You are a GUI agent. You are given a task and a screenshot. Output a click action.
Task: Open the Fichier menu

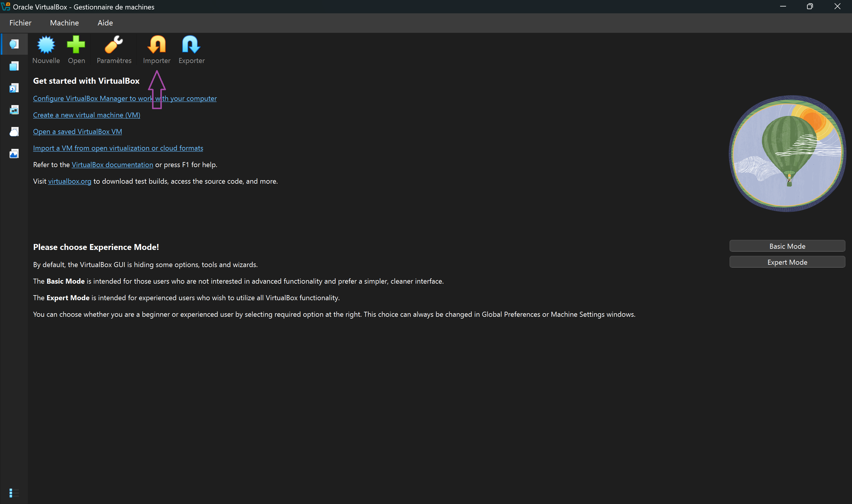[x=20, y=22]
